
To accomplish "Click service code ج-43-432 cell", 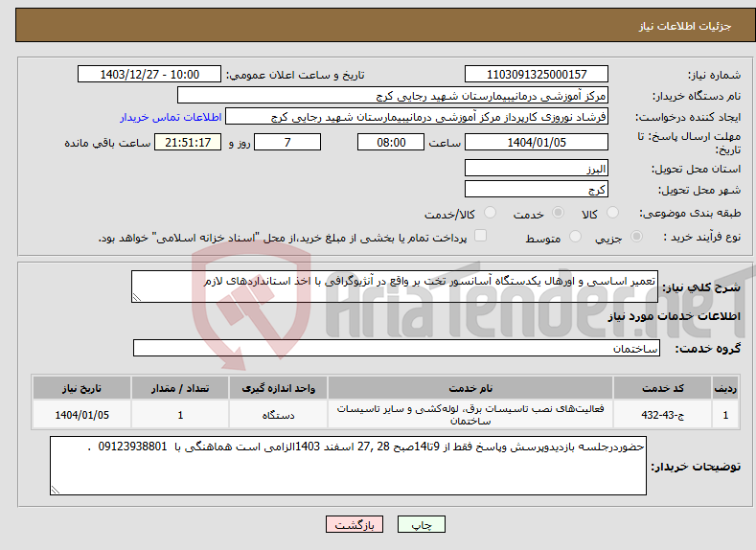I will pyautogui.click(x=662, y=415).
